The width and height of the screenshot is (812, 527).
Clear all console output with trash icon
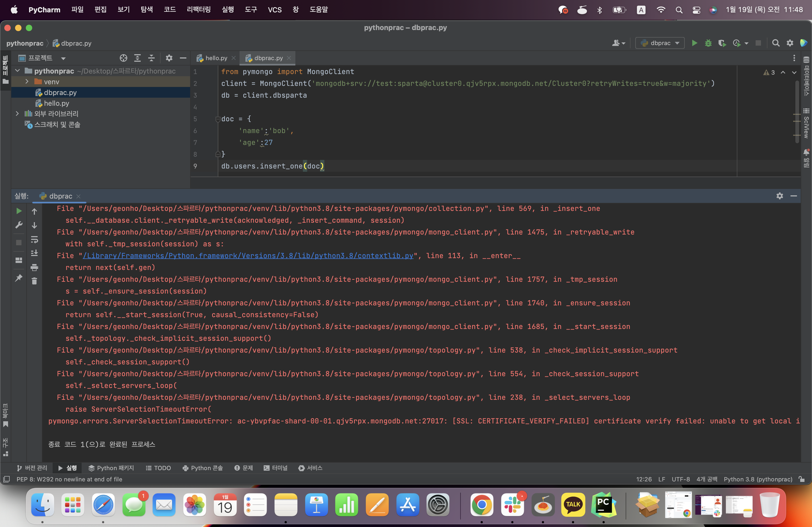(34, 281)
